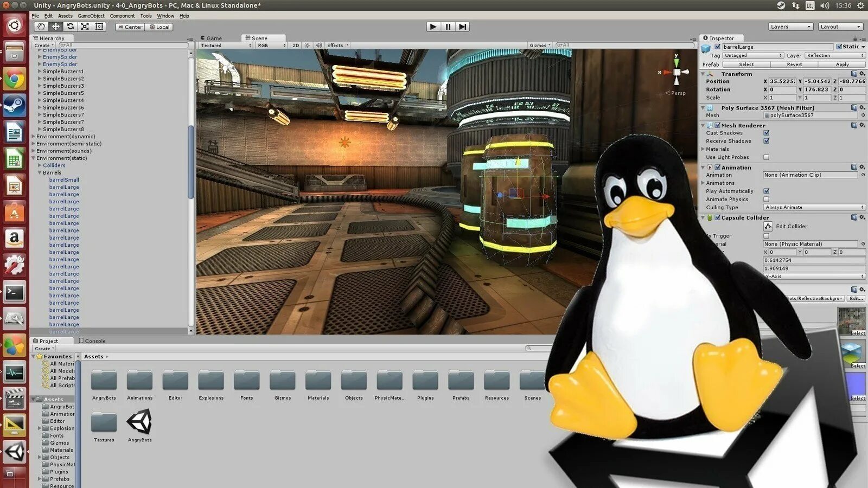Open Steam from the Ubuntu launcher
Screen dimensions: 868x488
click(x=14, y=105)
